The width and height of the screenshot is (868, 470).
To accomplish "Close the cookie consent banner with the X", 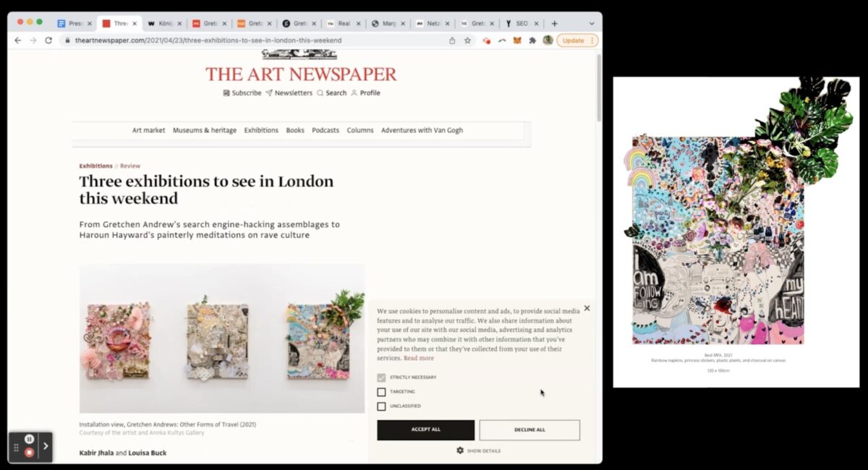I will coord(587,308).
